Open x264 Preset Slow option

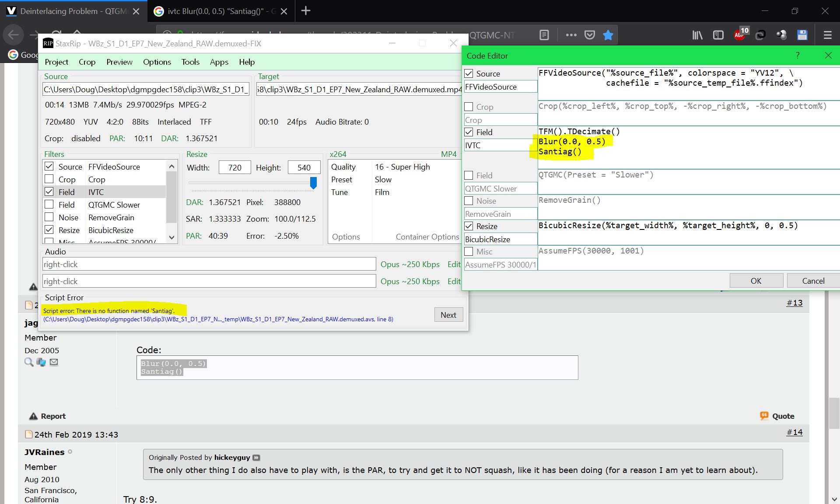(x=383, y=180)
